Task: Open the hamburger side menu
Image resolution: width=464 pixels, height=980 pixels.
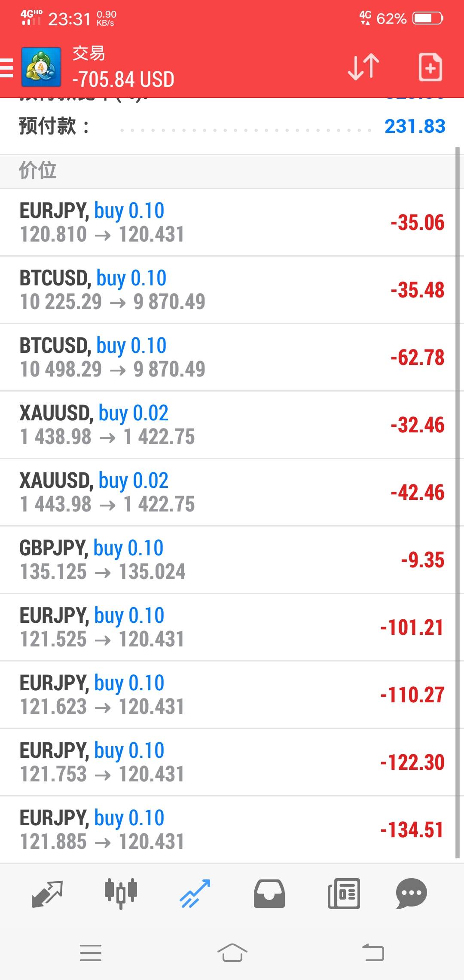Action: [7, 67]
